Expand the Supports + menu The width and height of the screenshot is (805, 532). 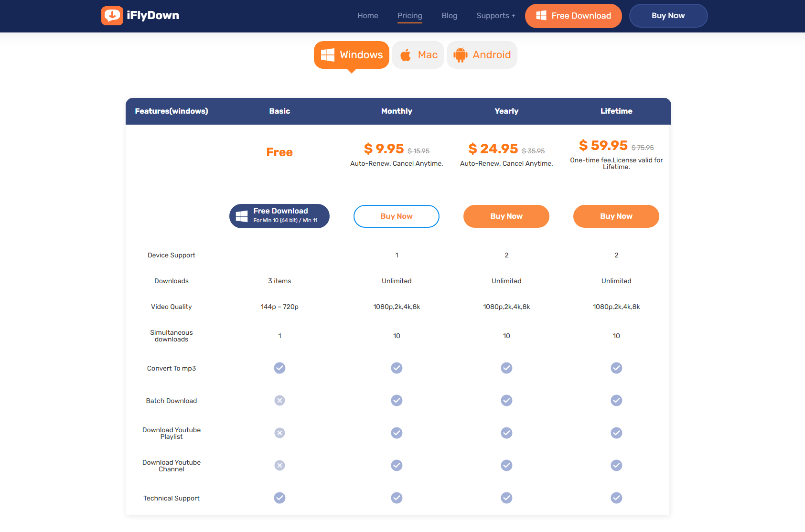(495, 16)
